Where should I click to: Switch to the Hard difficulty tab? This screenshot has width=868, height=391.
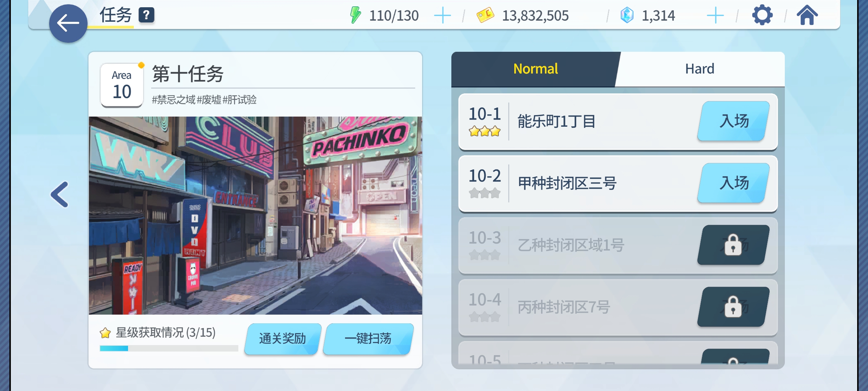[700, 69]
